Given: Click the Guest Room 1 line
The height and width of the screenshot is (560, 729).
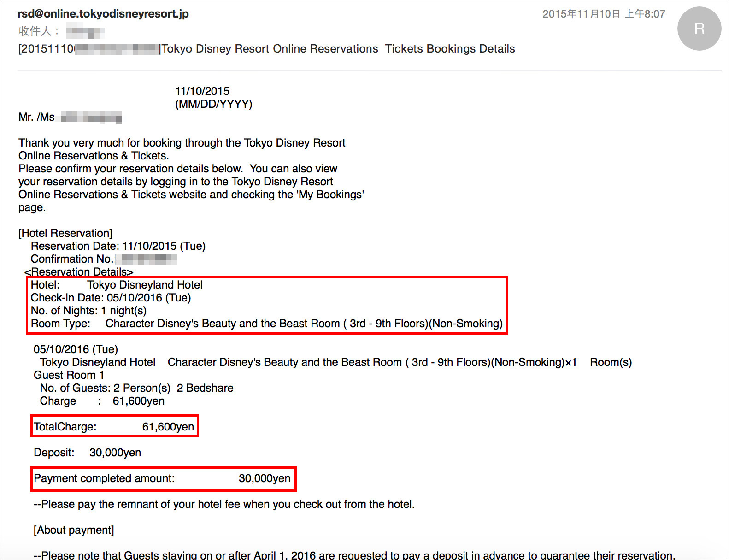Looking at the screenshot, I should coord(69,375).
